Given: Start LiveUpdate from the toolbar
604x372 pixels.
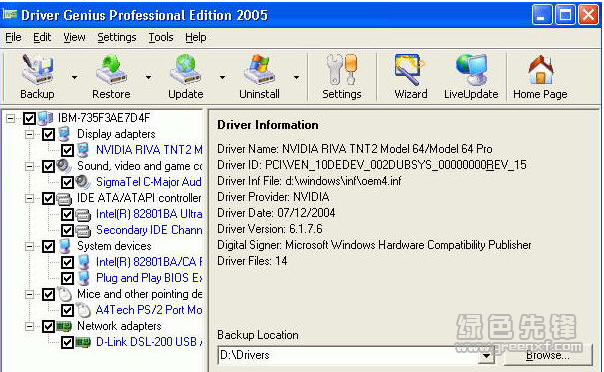Looking at the screenshot, I should 471,77.
